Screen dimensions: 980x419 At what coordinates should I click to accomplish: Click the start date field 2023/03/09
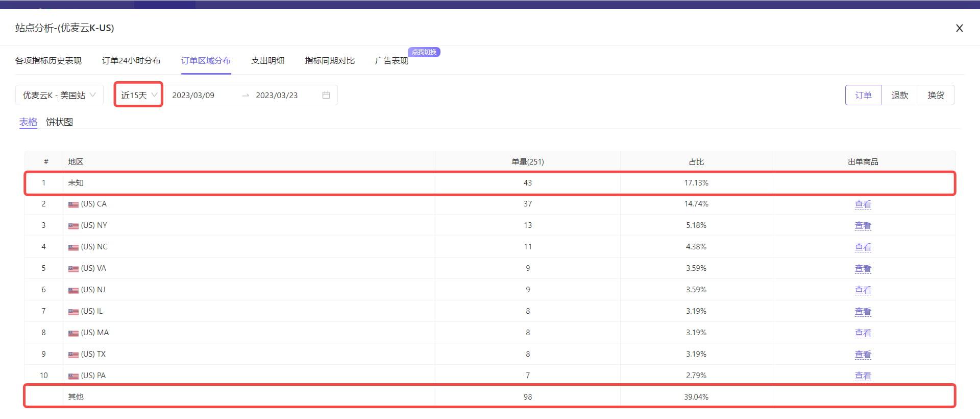193,95
